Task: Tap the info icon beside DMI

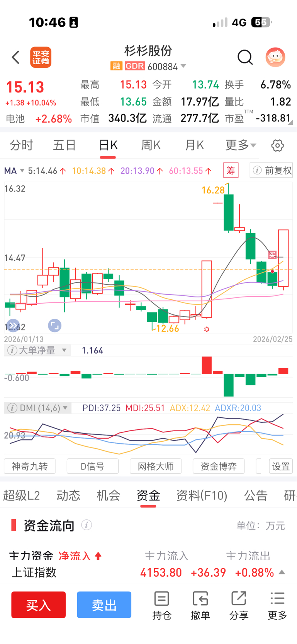Action: click(x=12, y=408)
